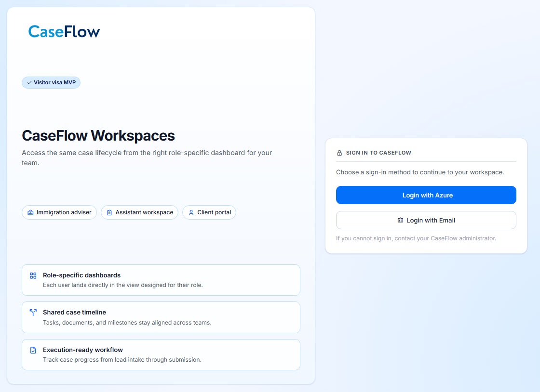Choose the Login with Email button
Screen dimensions: 540x392
tap(426, 220)
